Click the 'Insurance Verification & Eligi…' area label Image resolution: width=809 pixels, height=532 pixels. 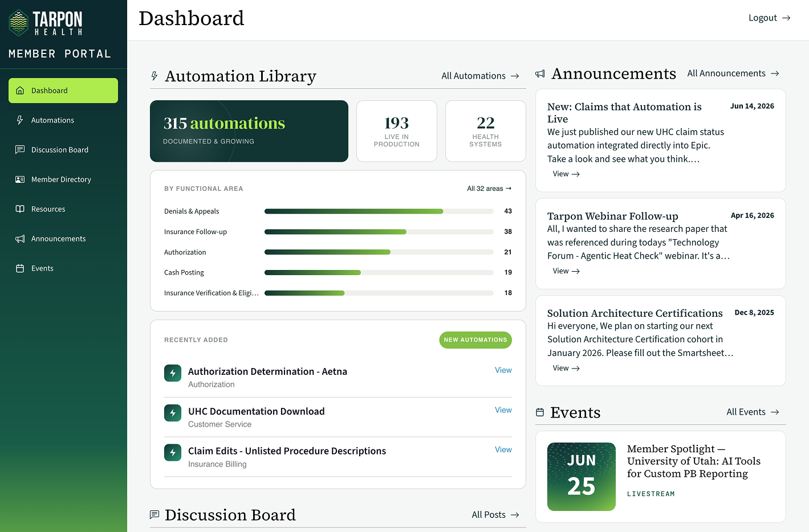(x=212, y=293)
